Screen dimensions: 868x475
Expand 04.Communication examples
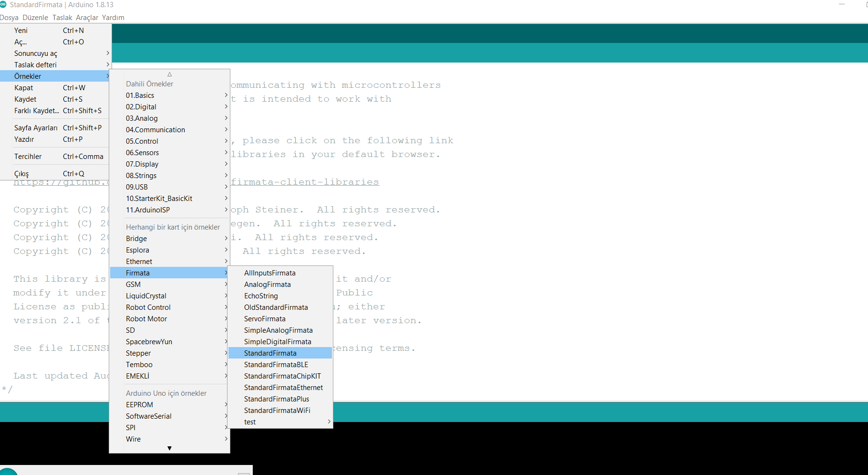[x=170, y=130]
